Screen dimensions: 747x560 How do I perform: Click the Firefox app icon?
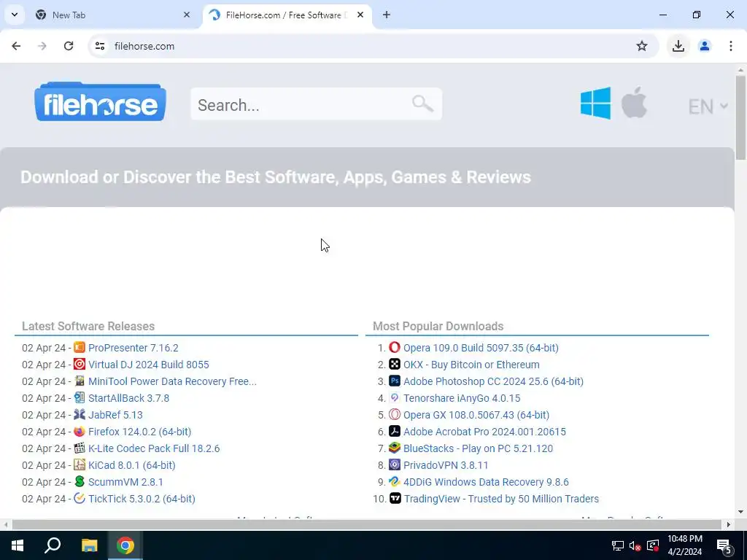(x=80, y=432)
